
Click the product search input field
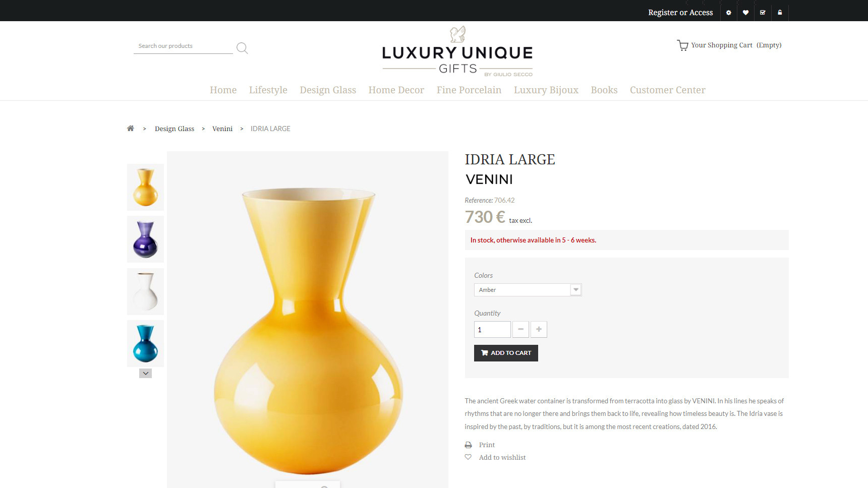pyautogui.click(x=183, y=46)
